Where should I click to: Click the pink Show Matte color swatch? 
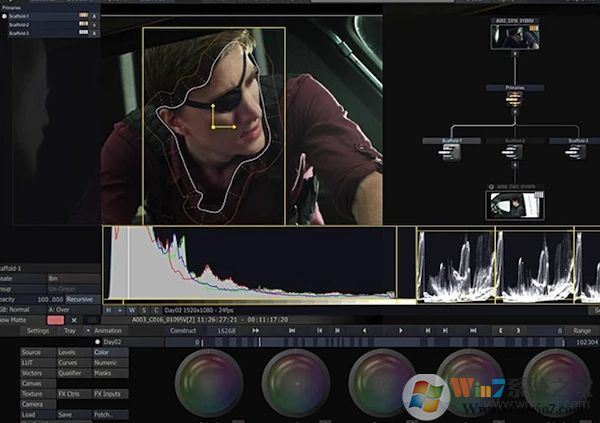click(x=55, y=319)
